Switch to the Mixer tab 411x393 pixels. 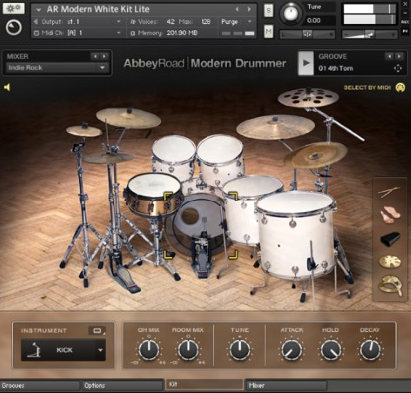pos(286,386)
